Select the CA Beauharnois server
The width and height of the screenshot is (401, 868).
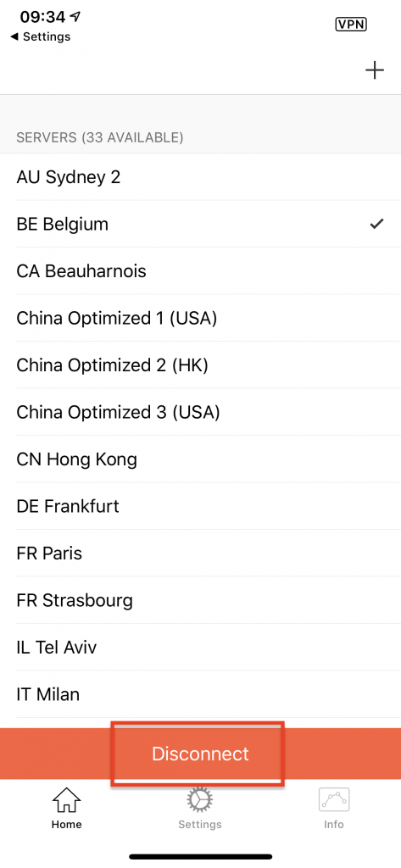point(200,271)
